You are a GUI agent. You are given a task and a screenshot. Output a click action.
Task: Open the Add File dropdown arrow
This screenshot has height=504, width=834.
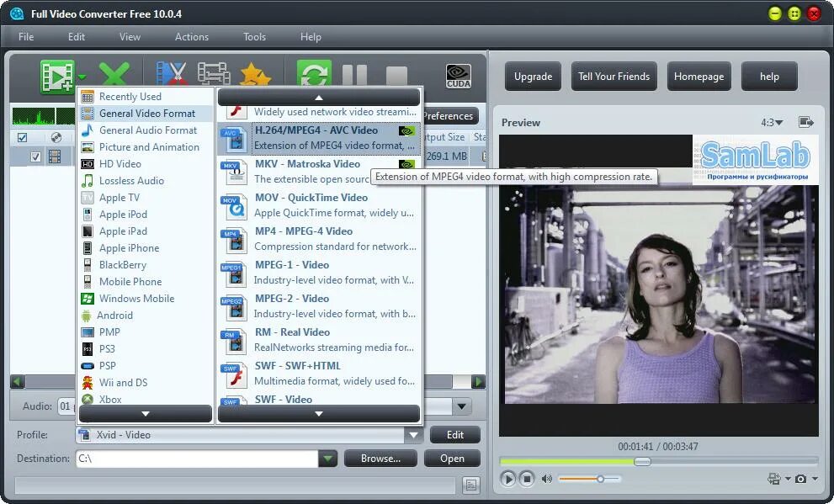[x=82, y=77]
